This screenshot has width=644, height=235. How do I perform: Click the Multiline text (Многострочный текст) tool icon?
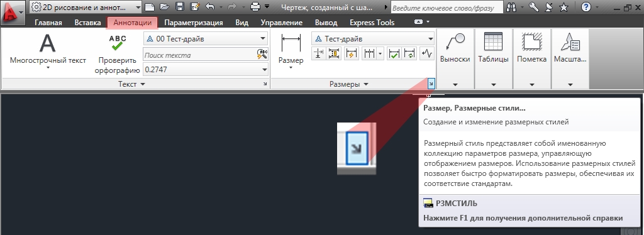(48, 43)
